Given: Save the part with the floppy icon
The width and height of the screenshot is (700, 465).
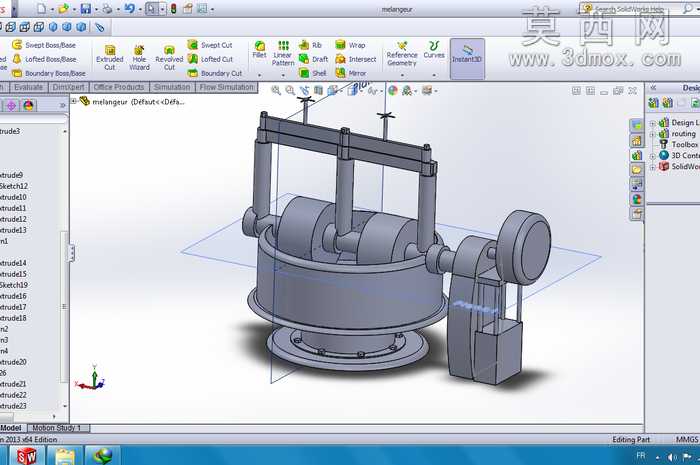Looking at the screenshot, I should (x=85, y=8).
